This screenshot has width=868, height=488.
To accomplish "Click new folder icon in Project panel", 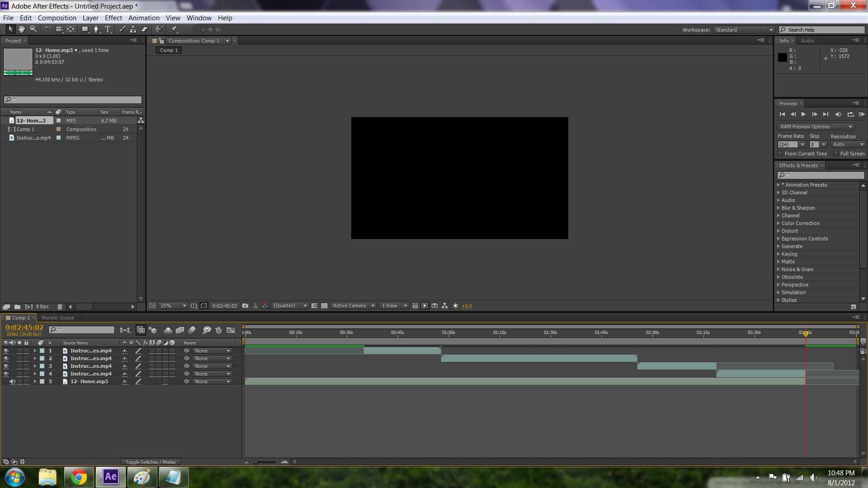I will (x=17, y=306).
